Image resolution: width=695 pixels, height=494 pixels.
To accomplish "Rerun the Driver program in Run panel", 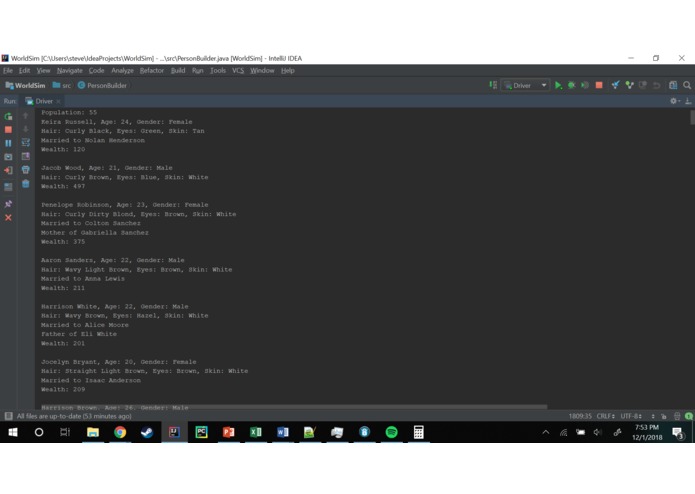I will tap(8, 117).
